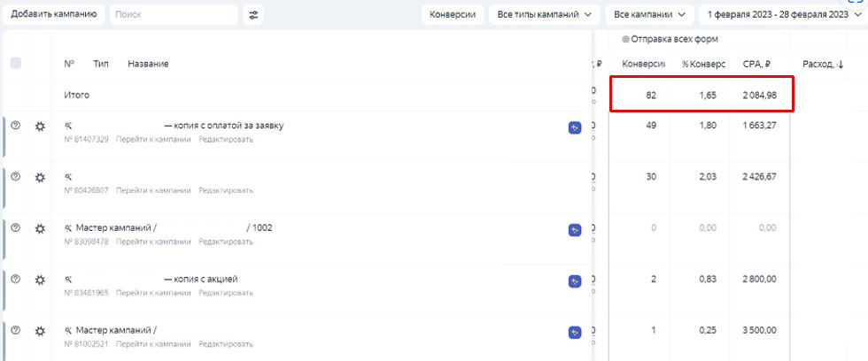Sort by the 'Расход' column header

(822, 64)
